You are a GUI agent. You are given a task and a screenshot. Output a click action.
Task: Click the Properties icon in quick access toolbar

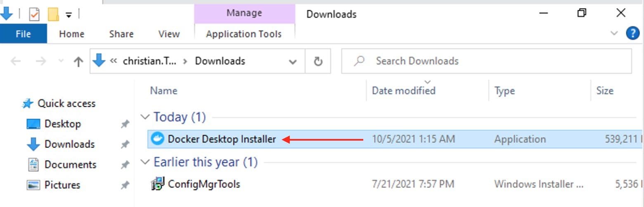(34, 14)
